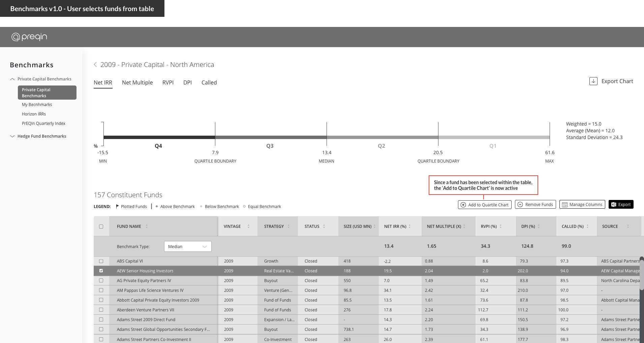Viewport: 644px width, 343px height.
Task: Check the AG Private Equity Partners IV checkbox
Action: pyautogui.click(x=101, y=280)
